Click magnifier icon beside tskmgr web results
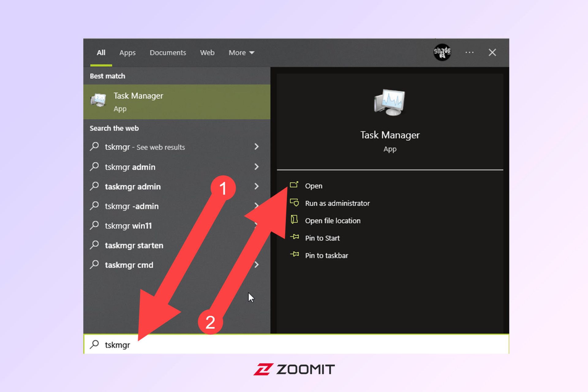The height and width of the screenshot is (392, 588). pyautogui.click(x=94, y=147)
